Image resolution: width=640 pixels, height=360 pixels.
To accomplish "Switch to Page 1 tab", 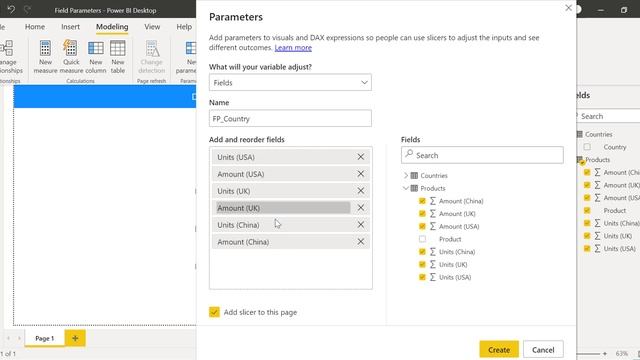I will pos(44,338).
